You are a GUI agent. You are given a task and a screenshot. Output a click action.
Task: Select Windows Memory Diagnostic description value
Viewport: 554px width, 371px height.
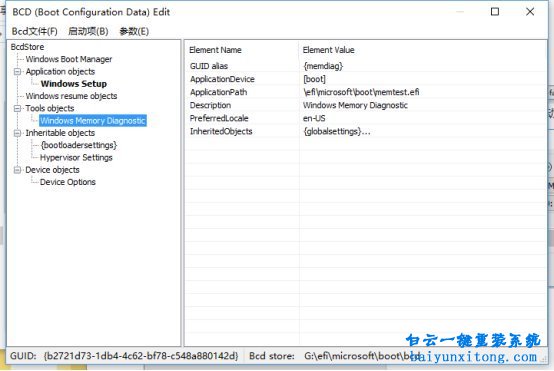[355, 105]
